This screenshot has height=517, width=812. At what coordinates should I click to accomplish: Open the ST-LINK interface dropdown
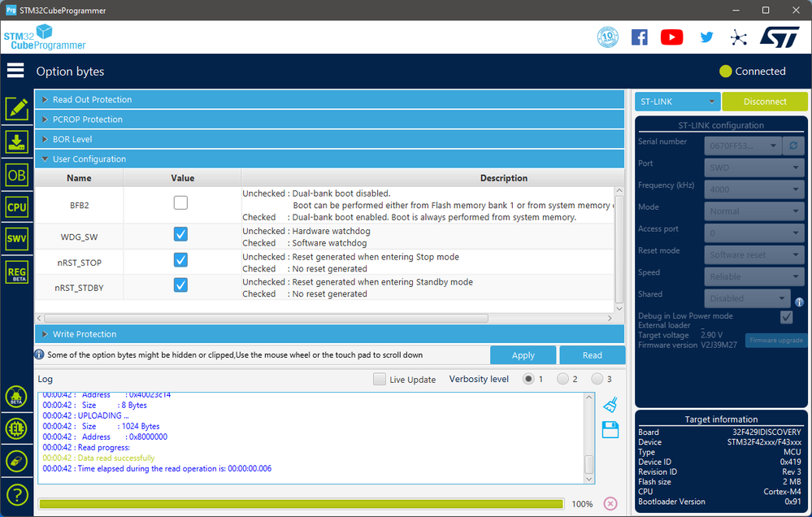pyautogui.click(x=677, y=102)
